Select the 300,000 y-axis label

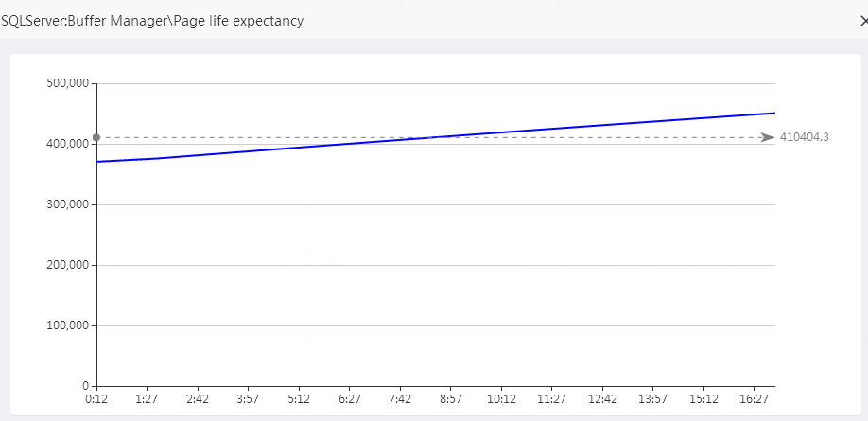67,204
